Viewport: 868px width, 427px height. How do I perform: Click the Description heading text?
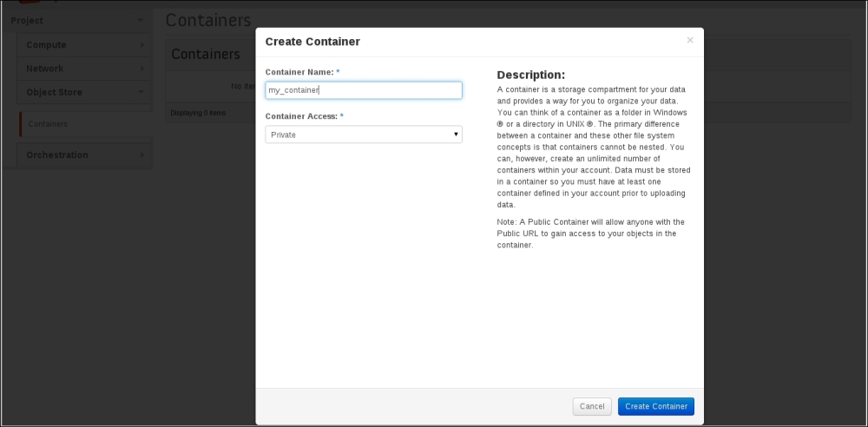(531, 75)
